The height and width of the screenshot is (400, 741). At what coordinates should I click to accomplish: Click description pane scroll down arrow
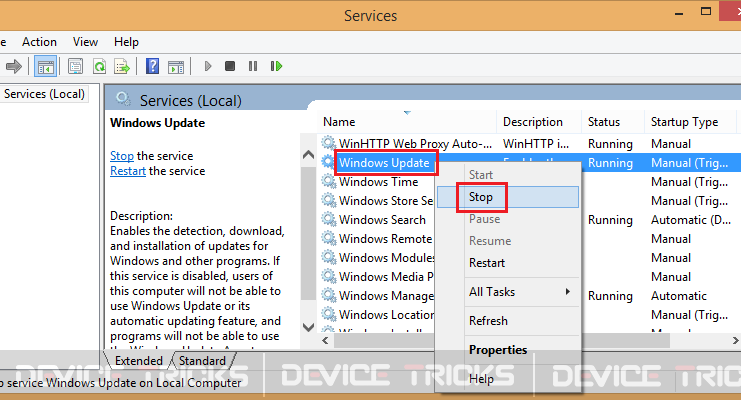[x=308, y=327]
